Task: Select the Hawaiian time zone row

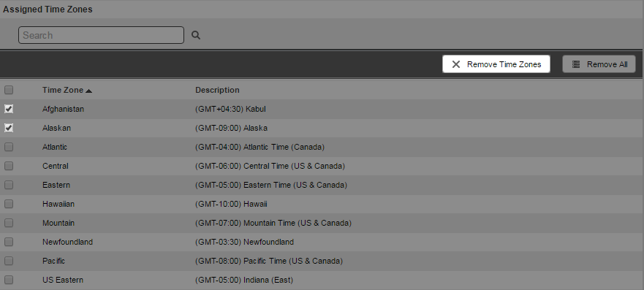Action: [322, 204]
